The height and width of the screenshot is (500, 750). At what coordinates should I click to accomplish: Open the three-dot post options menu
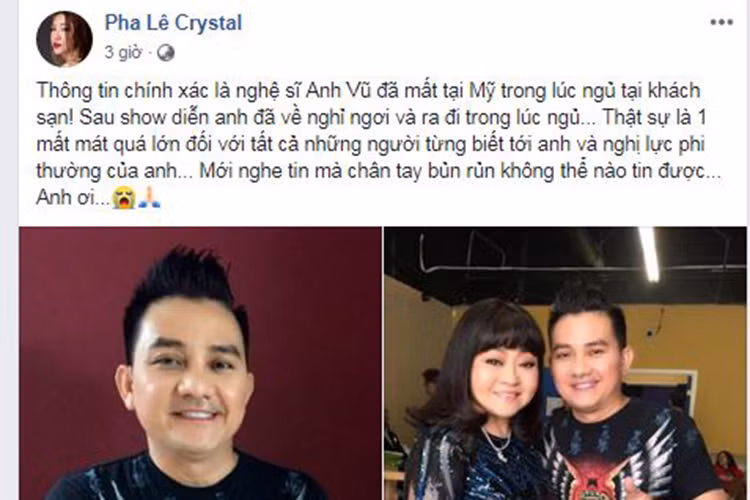coord(721,22)
